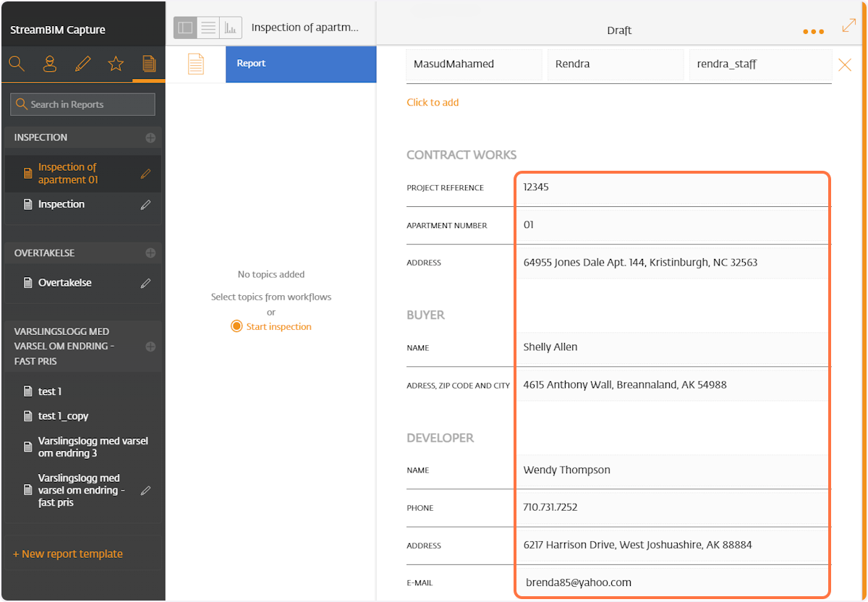Click the Inspection of apartm... title
The height and width of the screenshot is (602, 868).
(305, 27)
